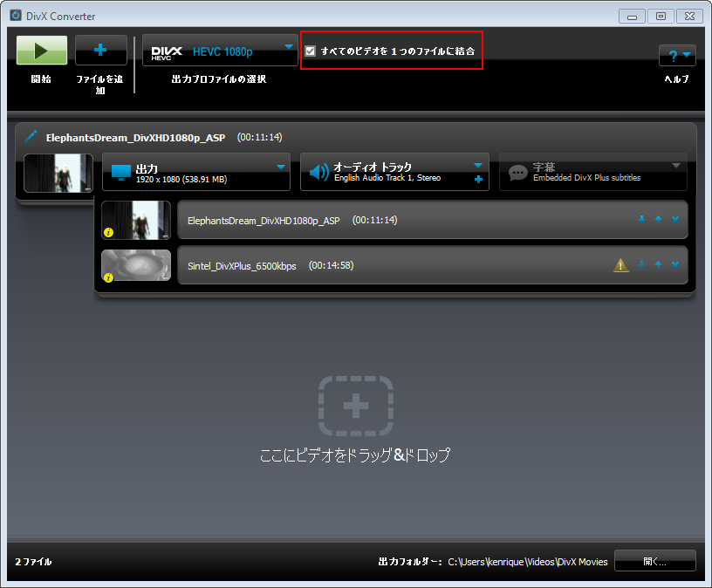
Task: Select the ElephantsDream_DivXHD1080p_ASP file row
Action: point(432,220)
